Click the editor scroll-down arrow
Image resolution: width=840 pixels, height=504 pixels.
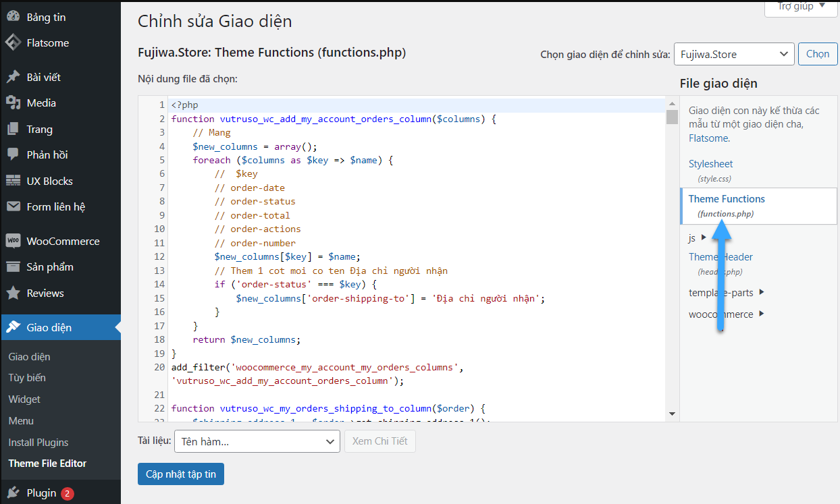(672, 413)
